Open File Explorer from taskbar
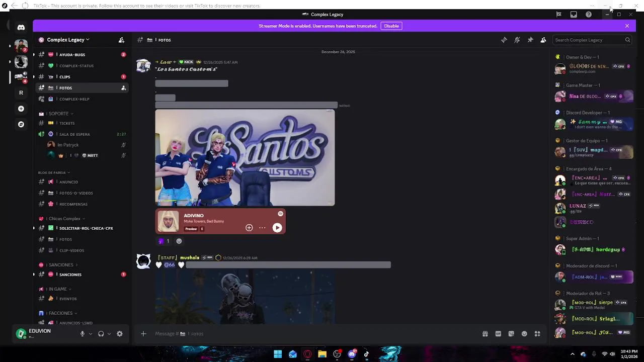Screen dimensions: 644x362 tap(322, 354)
